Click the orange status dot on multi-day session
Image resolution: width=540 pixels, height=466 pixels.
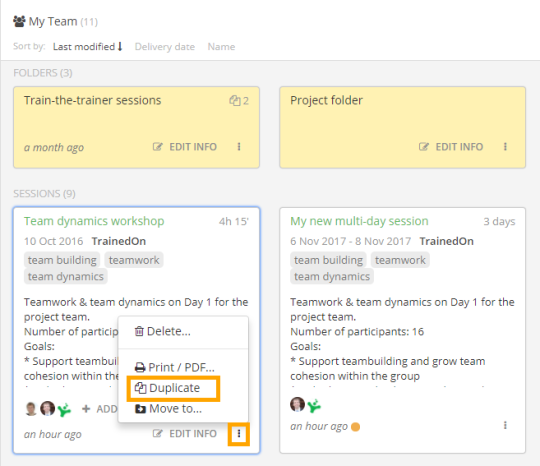click(355, 427)
